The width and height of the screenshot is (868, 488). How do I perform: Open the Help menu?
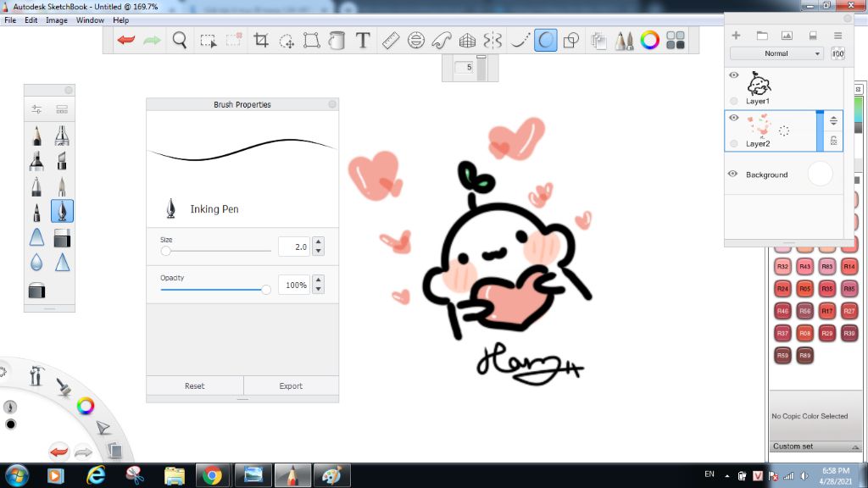(x=120, y=20)
